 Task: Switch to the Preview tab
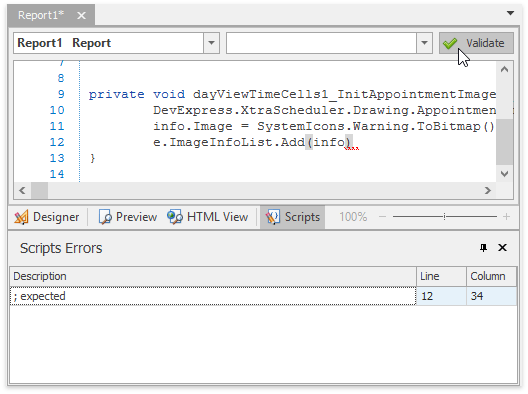click(128, 217)
